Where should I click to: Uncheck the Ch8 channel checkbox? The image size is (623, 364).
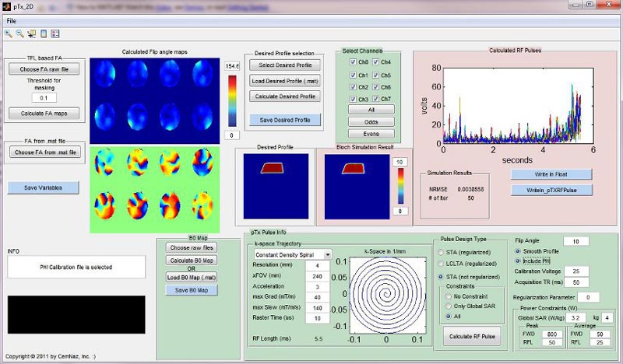(x=353, y=62)
